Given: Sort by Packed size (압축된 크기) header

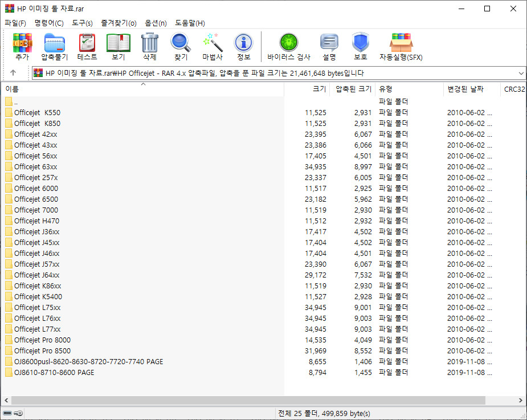Looking at the screenshot, I should [353, 89].
